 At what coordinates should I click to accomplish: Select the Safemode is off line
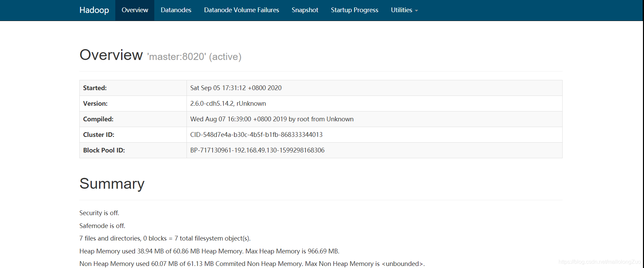coord(102,226)
